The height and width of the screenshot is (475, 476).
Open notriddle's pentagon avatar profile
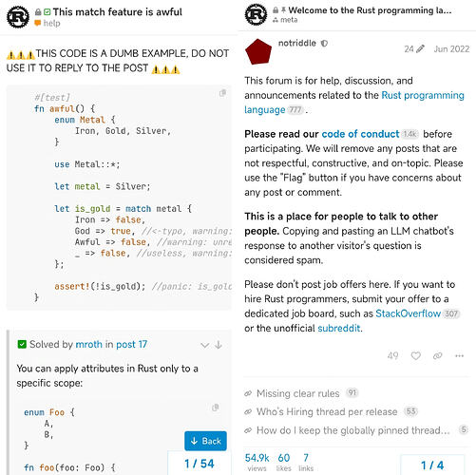(x=258, y=51)
